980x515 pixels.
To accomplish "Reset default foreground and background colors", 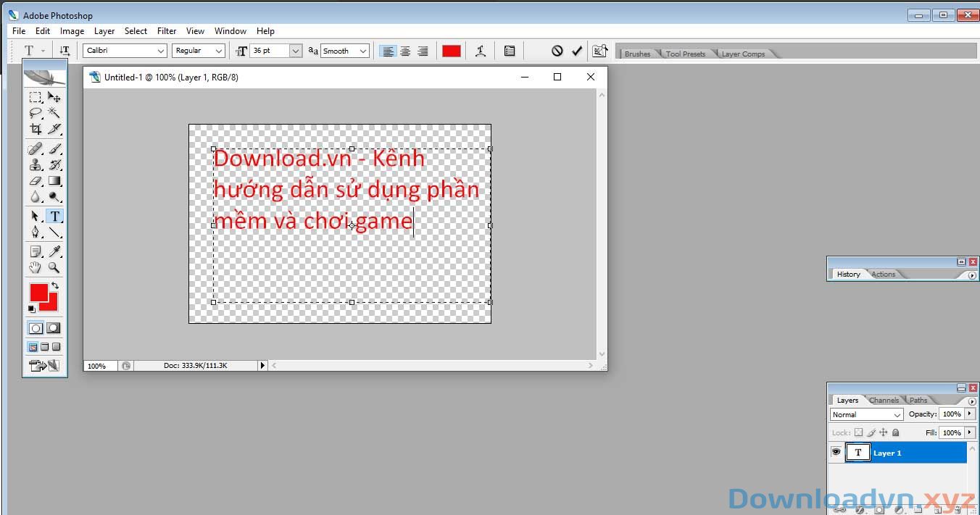I will tap(31, 309).
